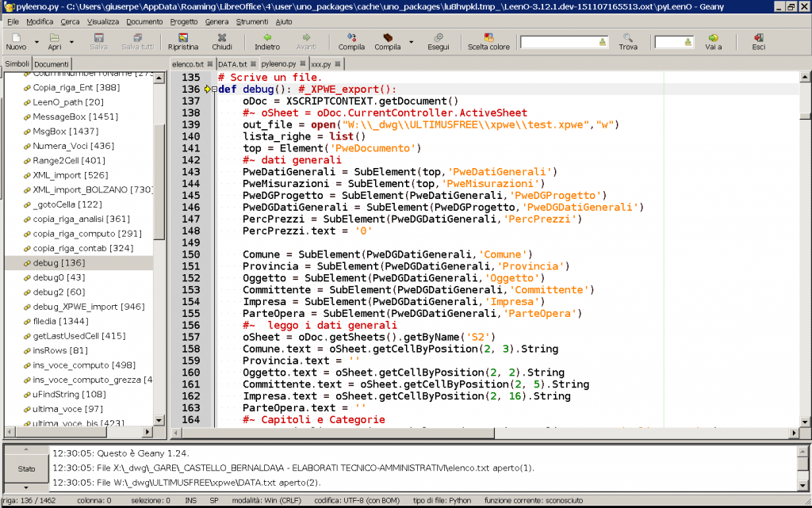Image resolution: width=812 pixels, height=508 pixels.
Task: Select symbol uFindString [108]
Action: [x=70, y=394]
